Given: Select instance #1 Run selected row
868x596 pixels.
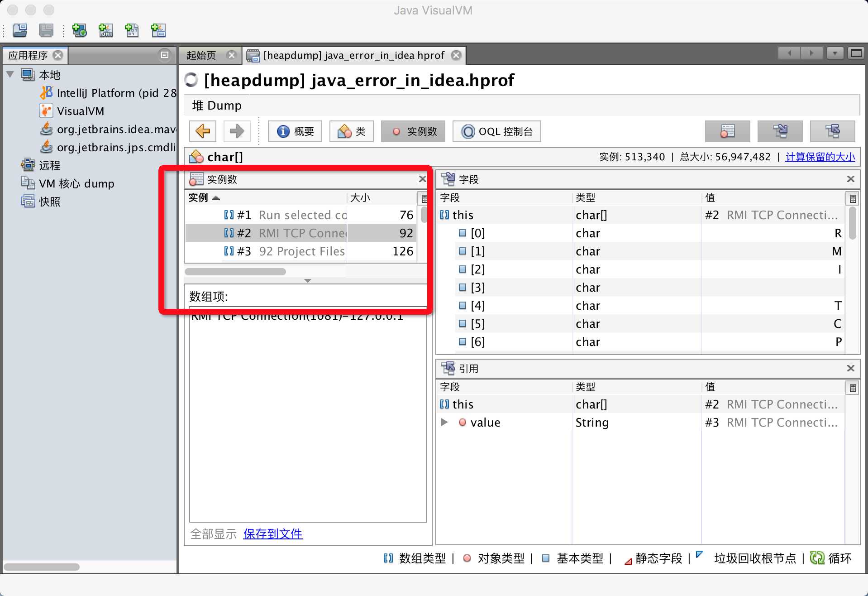Looking at the screenshot, I should pos(300,215).
